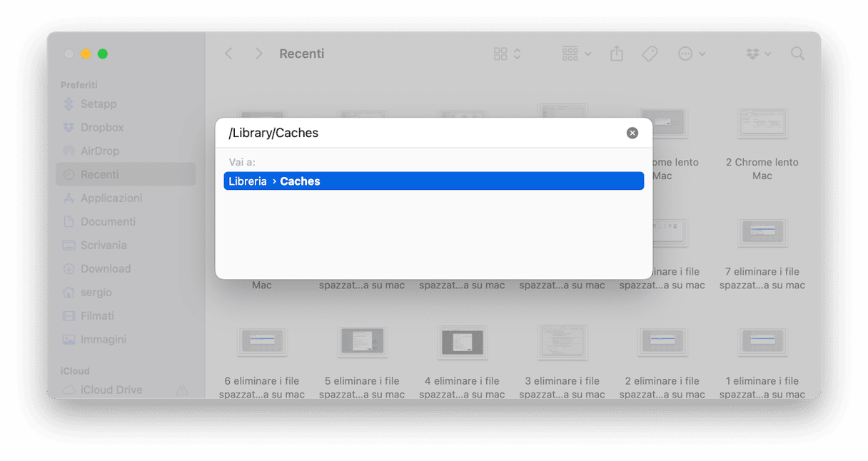868x461 pixels.
Task: Go back with the toolbar back arrow
Action: point(228,54)
